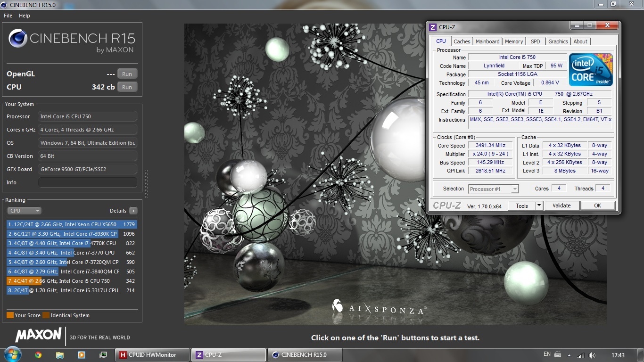This screenshot has height=362, width=644.
Task: Switch to the Caches tab in CPU-Z
Action: [462, 41]
